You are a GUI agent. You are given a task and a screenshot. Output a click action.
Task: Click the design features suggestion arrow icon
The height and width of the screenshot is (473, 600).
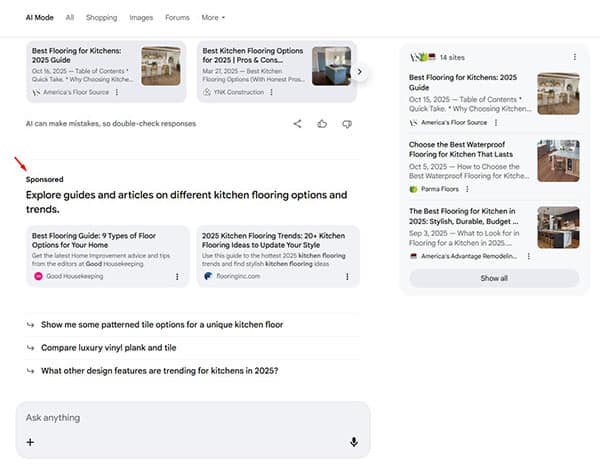30,371
